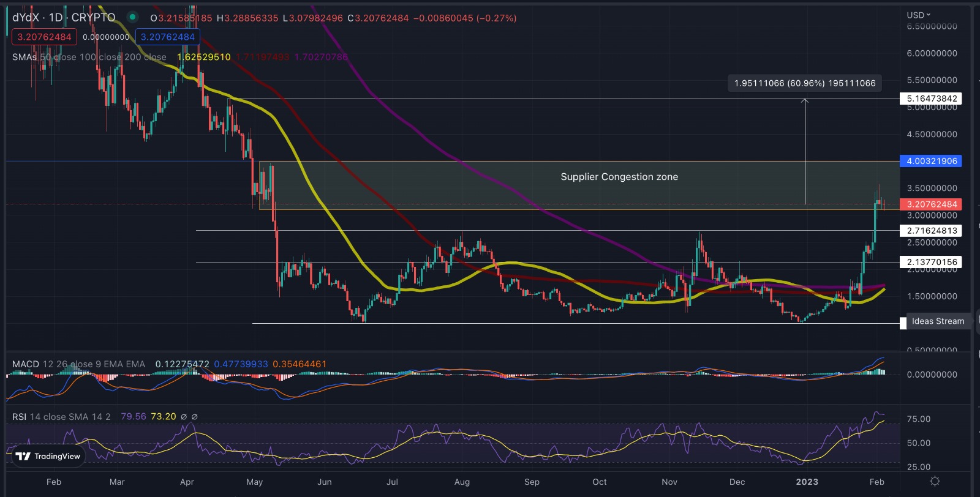Viewport: 980px width, 497px height.
Task: Click the 2.71624813 price axis label
Action: tap(931, 231)
